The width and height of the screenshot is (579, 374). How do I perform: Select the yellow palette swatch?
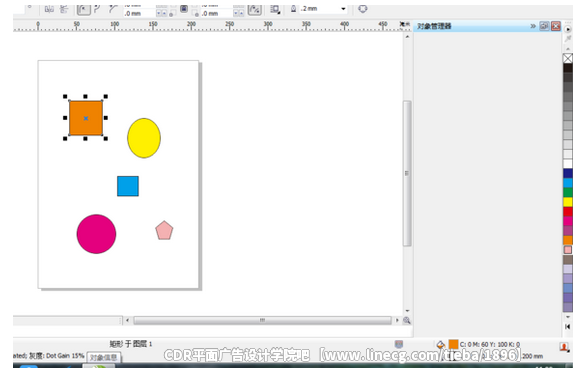click(568, 202)
